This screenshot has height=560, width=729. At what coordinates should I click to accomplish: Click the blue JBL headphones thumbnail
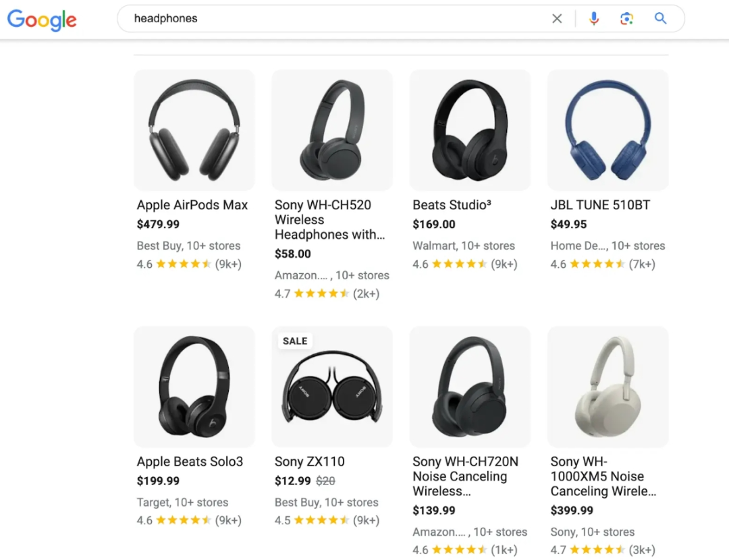pyautogui.click(x=607, y=130)
